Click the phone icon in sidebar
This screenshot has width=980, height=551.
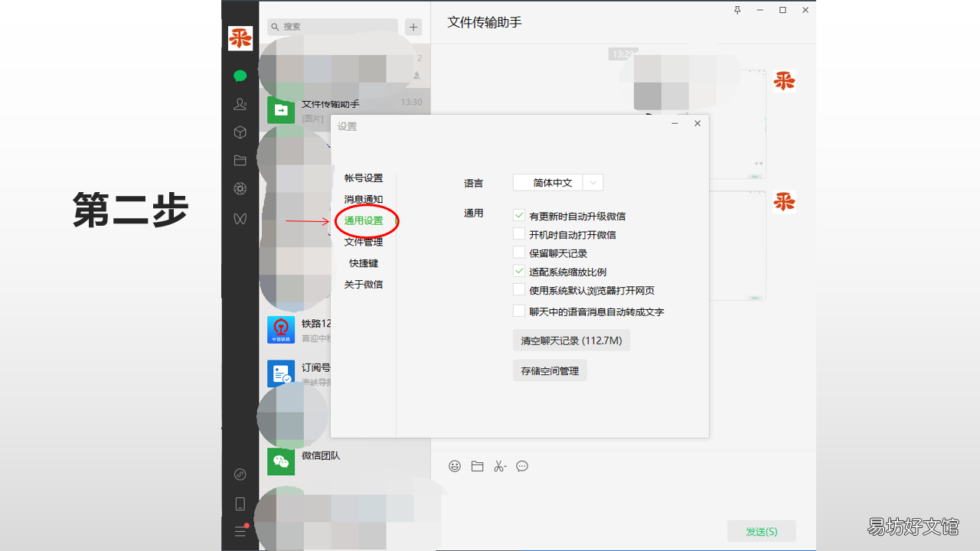[x=240, y=504]
